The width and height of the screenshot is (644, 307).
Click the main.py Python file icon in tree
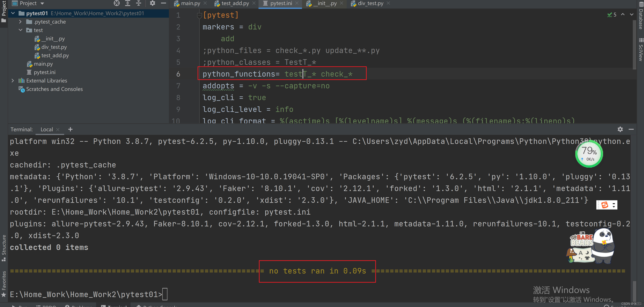(x=29, y=64)
